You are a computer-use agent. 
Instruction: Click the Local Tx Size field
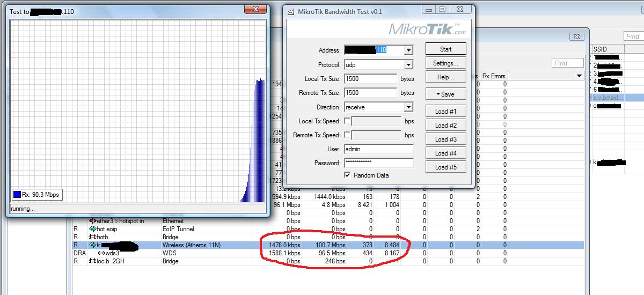tap(370, 78)
